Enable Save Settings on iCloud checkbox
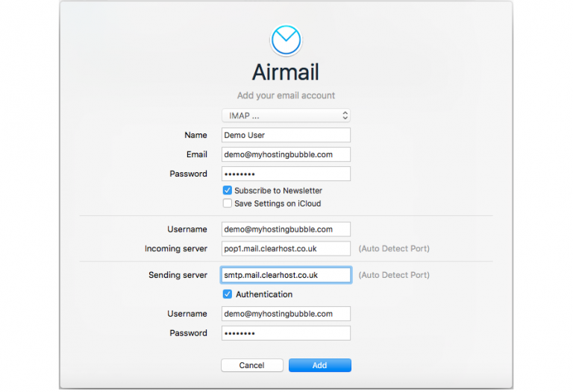573x392 pixels. click(x=228, y=203)
